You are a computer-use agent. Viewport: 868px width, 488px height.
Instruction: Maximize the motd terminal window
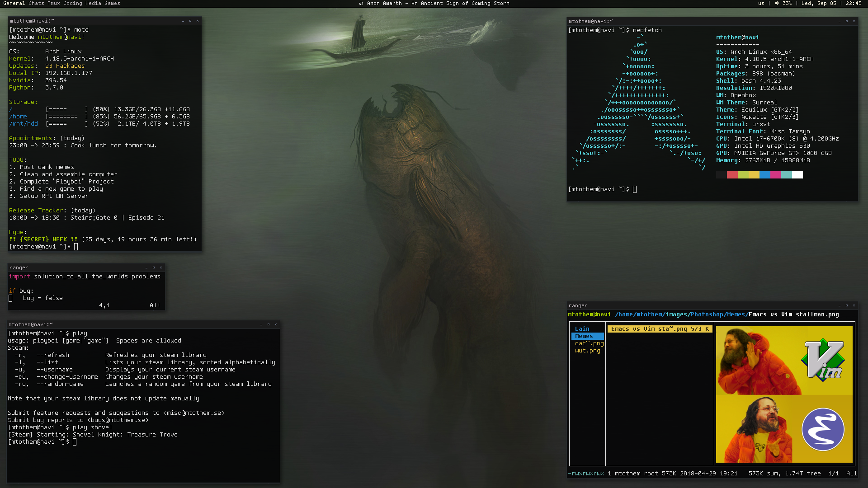click(x=190, y=21)
